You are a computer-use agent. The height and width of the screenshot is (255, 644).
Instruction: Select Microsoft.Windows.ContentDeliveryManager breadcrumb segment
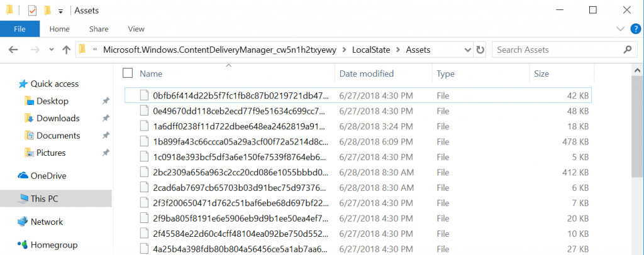pyautogui.click(x=219, y=50)
